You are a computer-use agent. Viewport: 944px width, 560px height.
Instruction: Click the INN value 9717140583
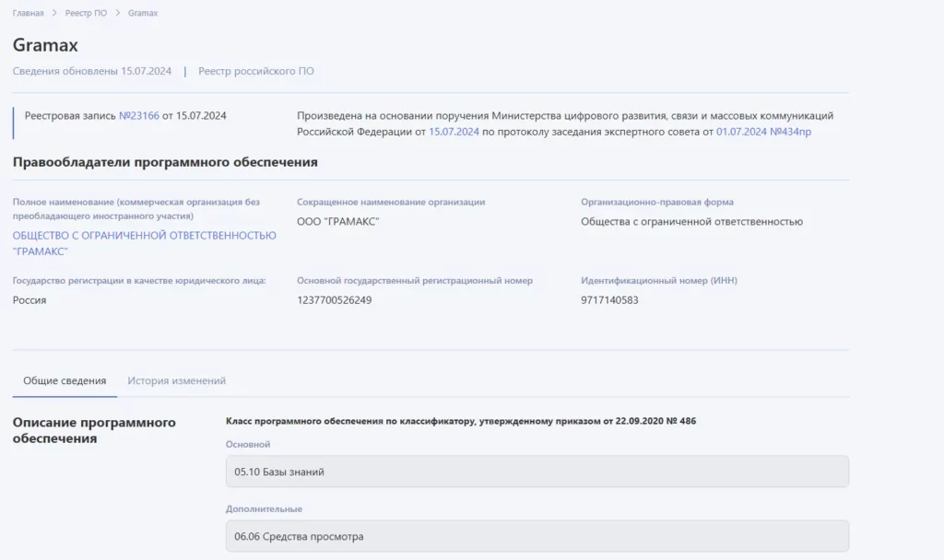click(609, 300)
